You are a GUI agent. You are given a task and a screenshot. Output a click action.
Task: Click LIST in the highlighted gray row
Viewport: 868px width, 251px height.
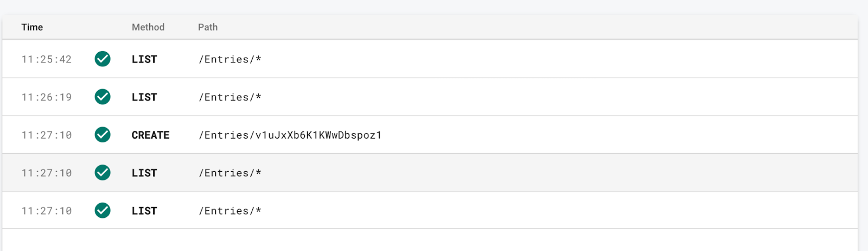[144, 173]
